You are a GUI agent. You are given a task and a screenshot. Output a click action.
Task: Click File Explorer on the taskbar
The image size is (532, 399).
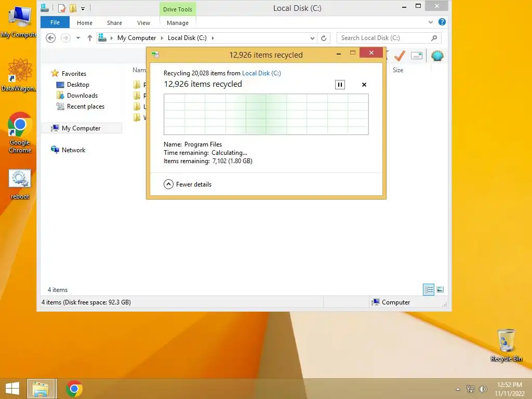(x=41, y=389)
